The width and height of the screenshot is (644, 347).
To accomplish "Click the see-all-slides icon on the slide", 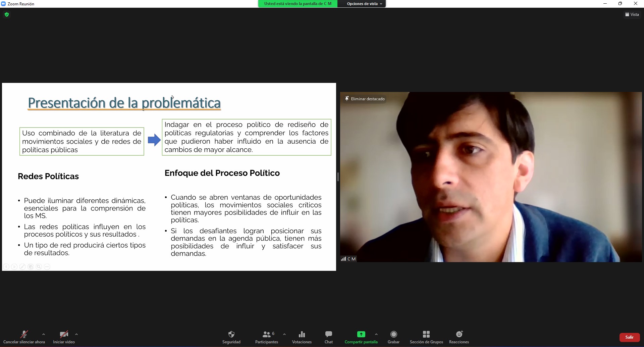I will [x=31, y=267].
